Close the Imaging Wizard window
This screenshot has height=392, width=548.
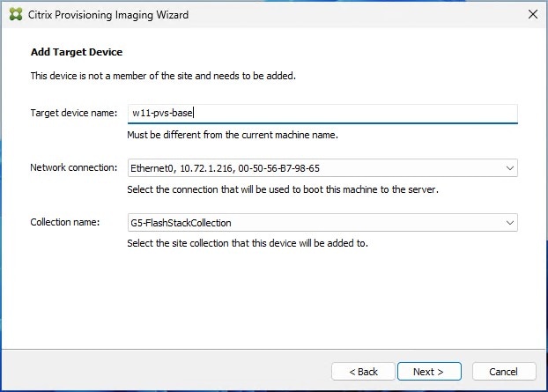(533, 14)
